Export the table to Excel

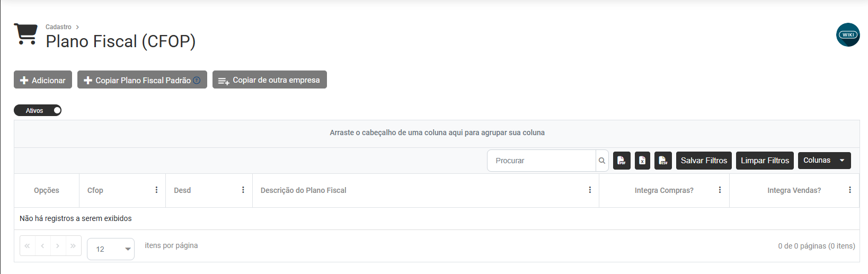(642, 161)
